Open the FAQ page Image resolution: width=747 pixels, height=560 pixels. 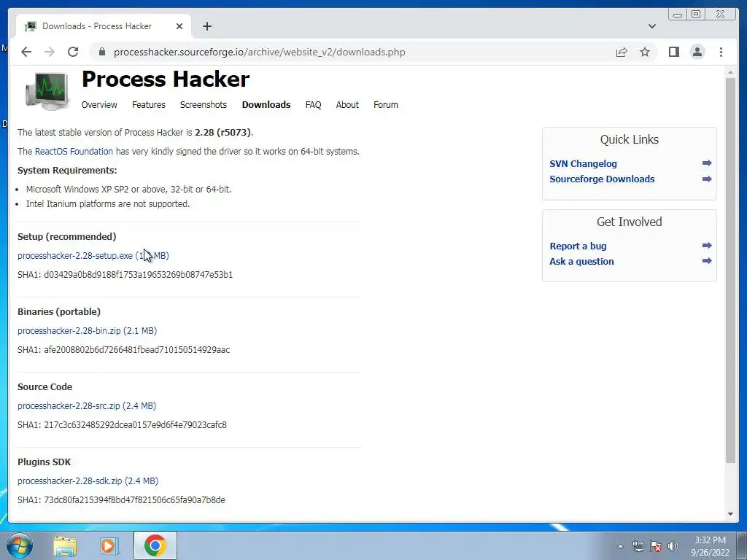pos(313,105)
